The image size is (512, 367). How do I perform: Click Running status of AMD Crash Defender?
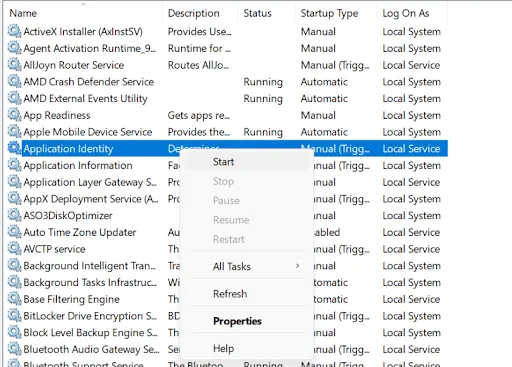pos(263,82)
